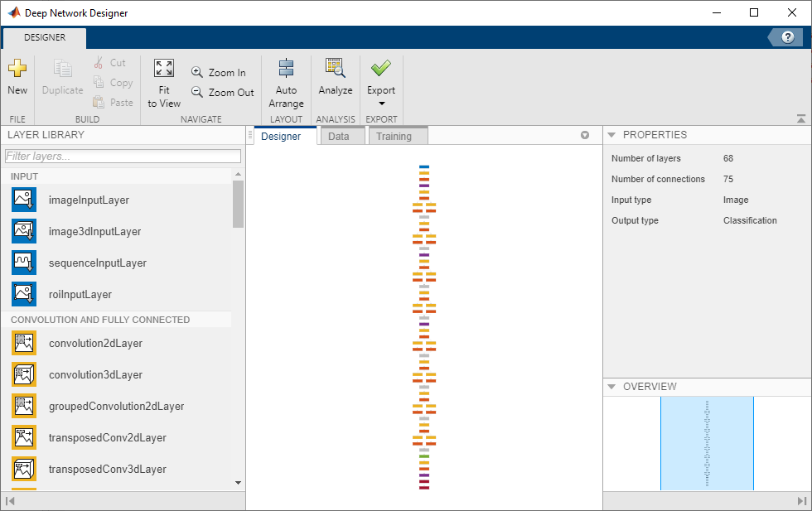Screen dimensions: 812x511
Task: Select the transposedConv2dLayer icon
Action: tap(24, 437)
